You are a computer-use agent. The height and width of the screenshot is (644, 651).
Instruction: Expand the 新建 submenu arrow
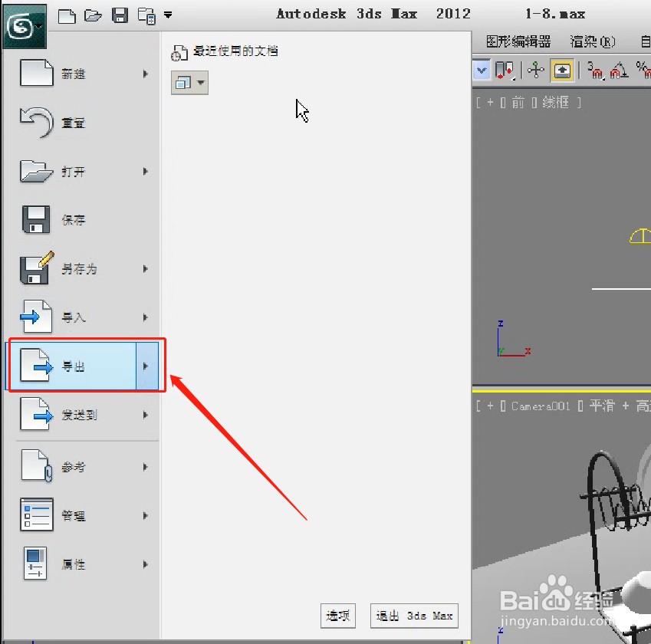click(146, 74)
